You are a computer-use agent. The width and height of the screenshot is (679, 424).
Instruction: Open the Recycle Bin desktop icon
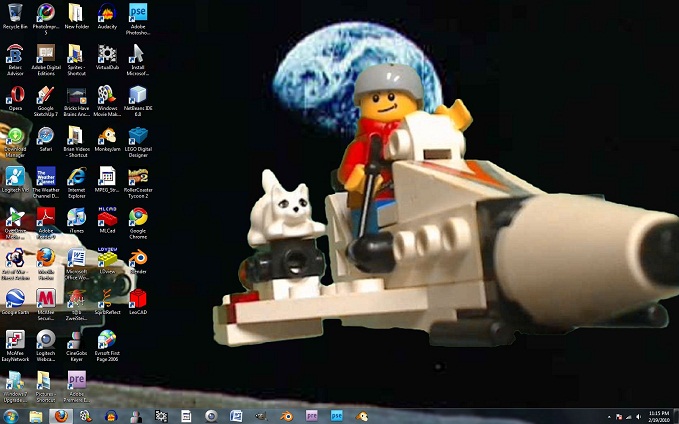point(15,16)
